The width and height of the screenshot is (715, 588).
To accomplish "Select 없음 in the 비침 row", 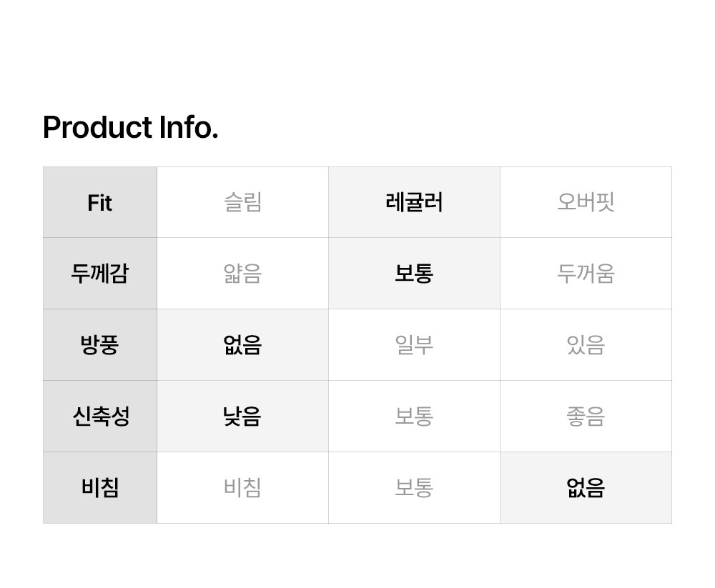I will pyautogui.click(x=586, y=488).
